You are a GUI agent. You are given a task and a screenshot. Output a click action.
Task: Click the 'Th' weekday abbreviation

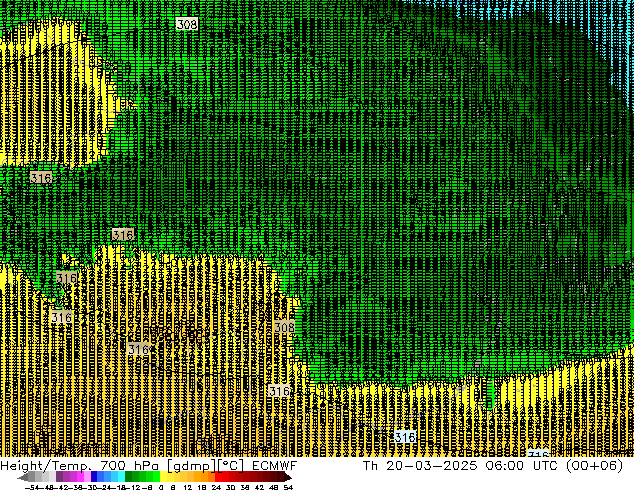(370, 466)
